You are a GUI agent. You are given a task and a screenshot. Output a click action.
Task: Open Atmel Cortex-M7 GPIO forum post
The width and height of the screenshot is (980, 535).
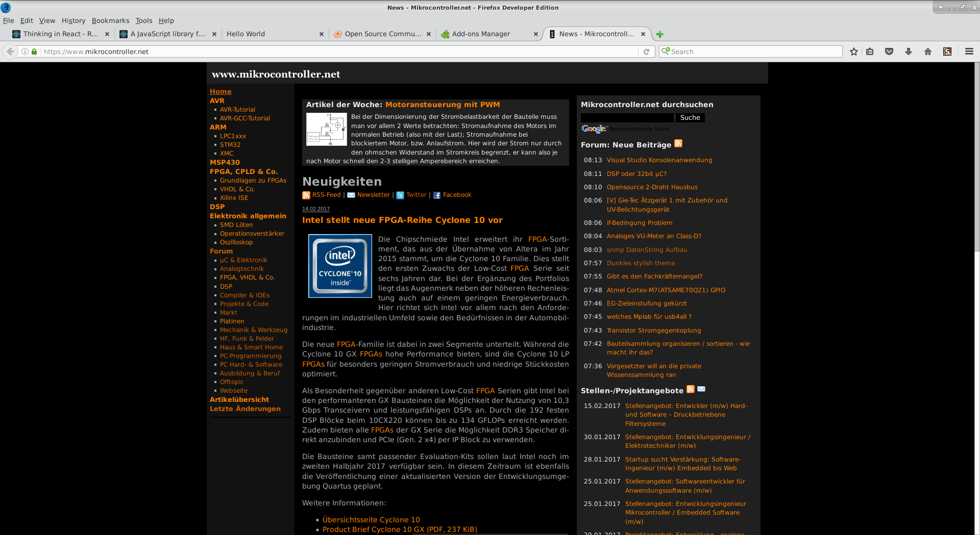[x=666, y=290]
